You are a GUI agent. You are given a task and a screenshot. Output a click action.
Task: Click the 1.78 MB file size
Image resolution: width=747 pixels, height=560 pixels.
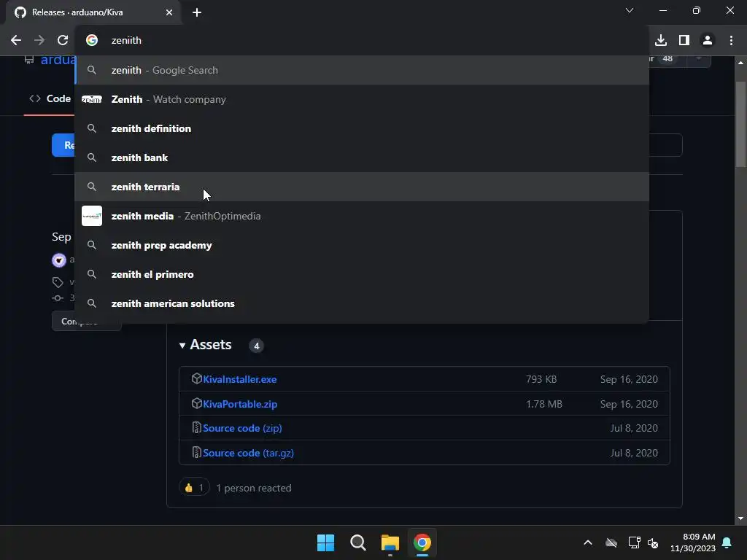pos(544,404)
